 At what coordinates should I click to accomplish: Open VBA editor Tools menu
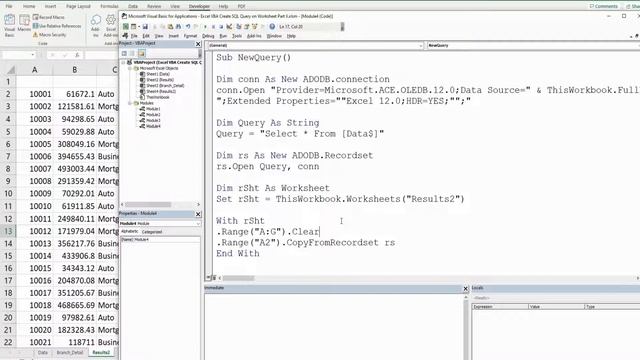237,36
